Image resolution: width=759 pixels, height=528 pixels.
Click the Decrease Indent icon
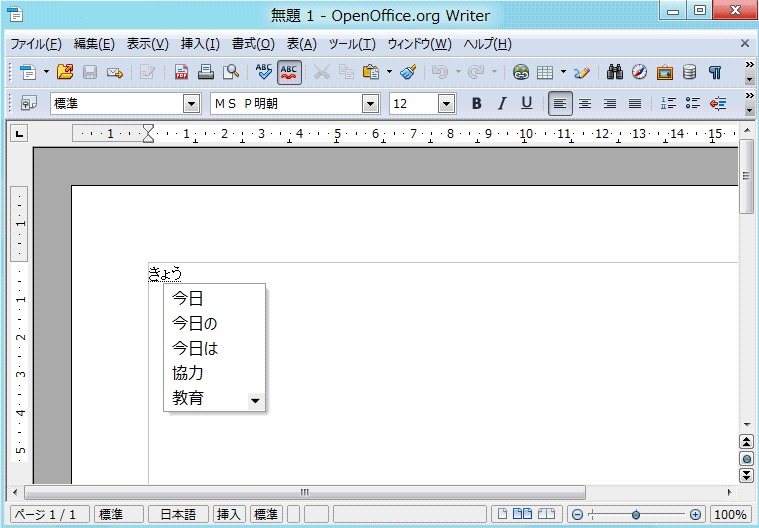pos(718,103)
